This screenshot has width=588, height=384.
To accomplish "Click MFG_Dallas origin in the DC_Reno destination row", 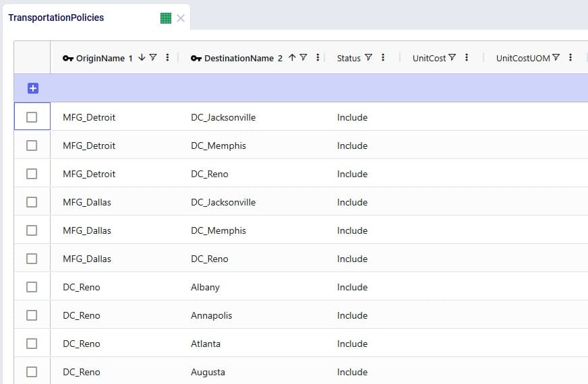I will pyautogui.click(x=87, y=259).
